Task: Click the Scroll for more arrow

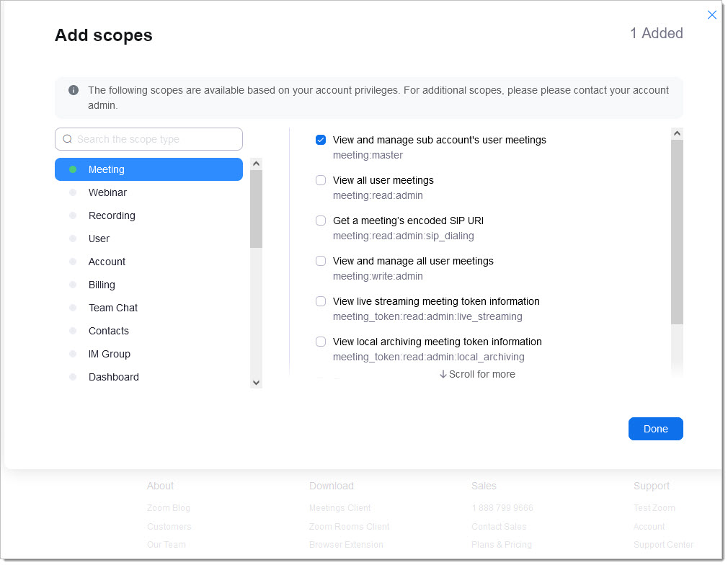Action: point(443,375)
